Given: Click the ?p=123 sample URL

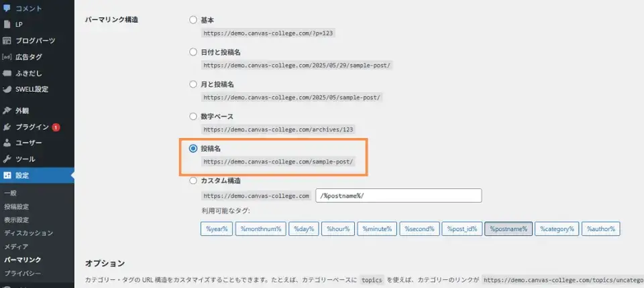Looking at the screenshot, I should [268, 33].
